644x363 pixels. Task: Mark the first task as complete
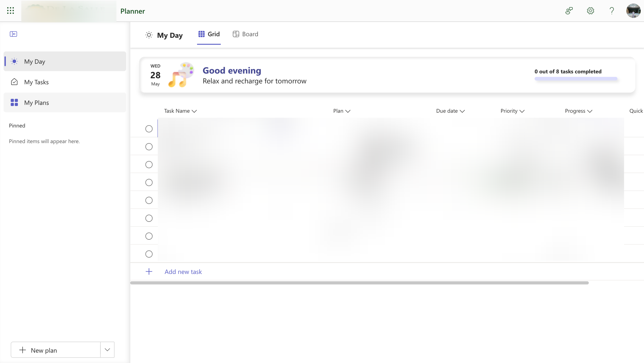click(149, 129)
